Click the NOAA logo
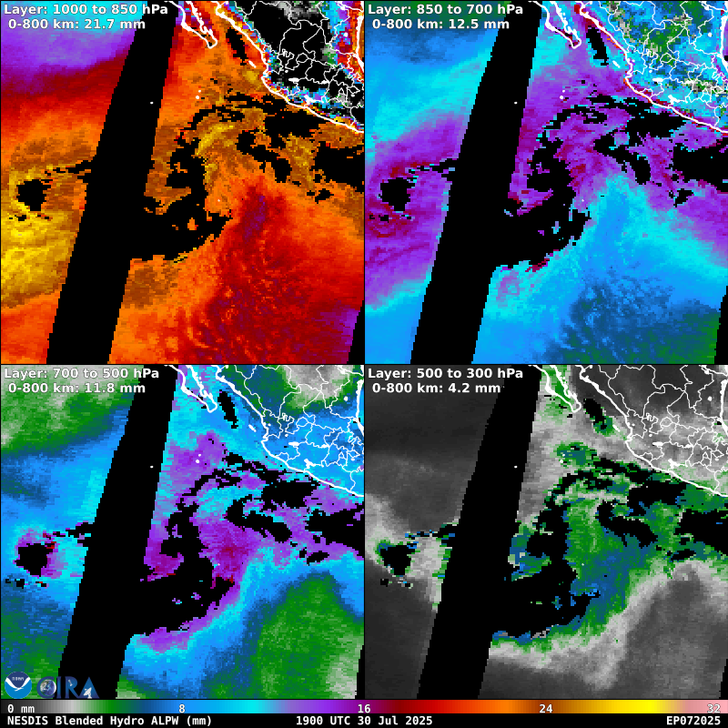This screenshot has width=728, height=728. tap(17, 685)
